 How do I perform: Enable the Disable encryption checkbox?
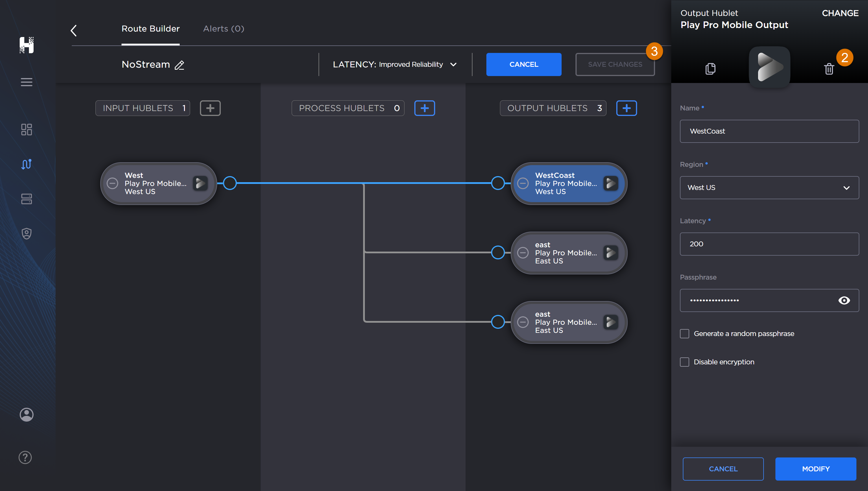click(x=685, y=361)
